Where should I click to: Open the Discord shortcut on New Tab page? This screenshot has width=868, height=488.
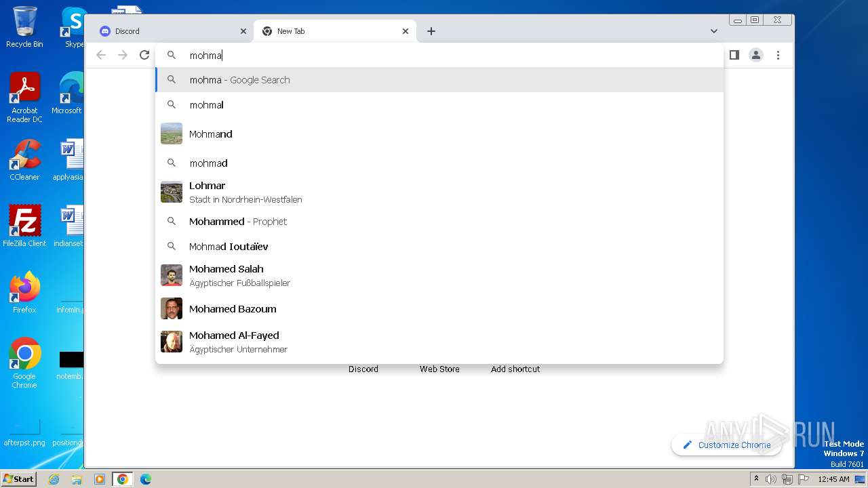coord(363,369)
